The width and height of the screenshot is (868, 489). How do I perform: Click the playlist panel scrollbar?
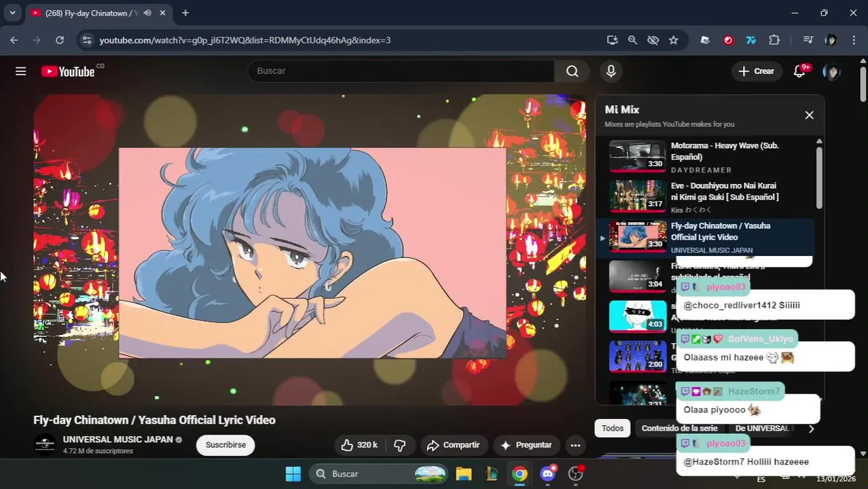[819, 177]
